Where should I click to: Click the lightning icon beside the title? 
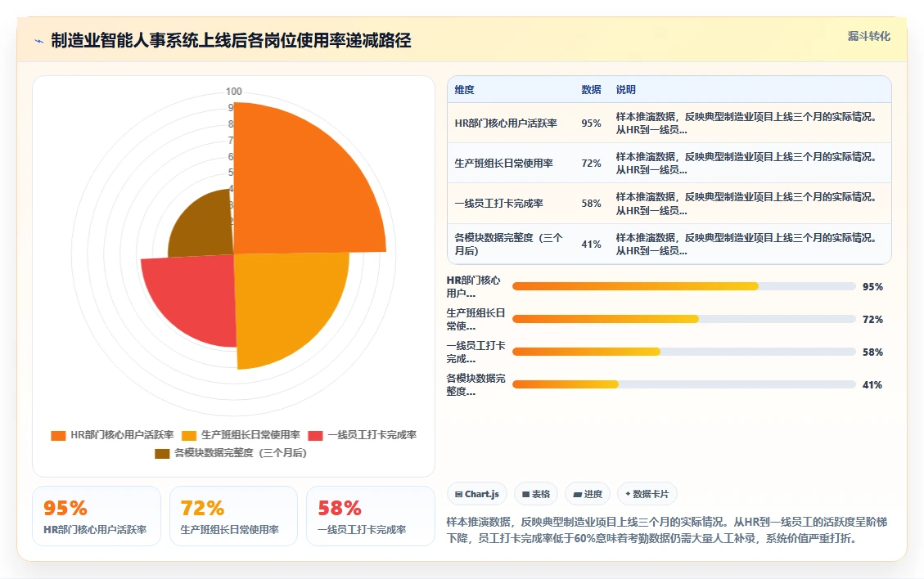click(39, 41)
